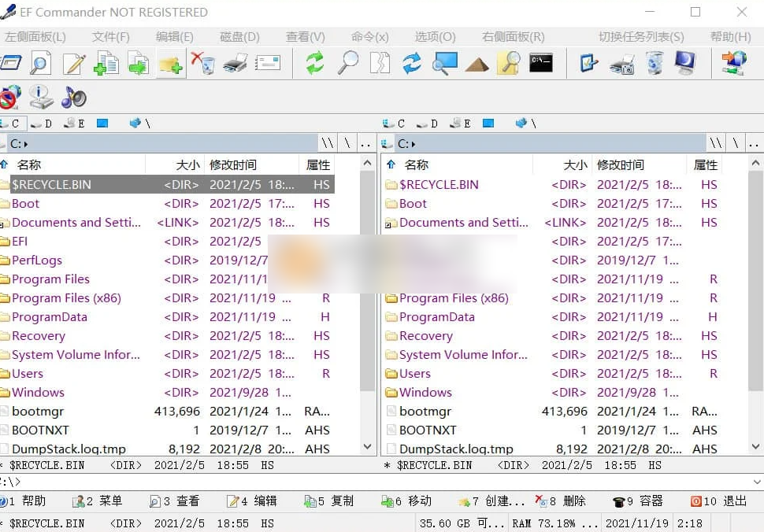The image size is (764, 532).
Task: Click the brown pyramid toolbar icon
Action: (477, 63)
